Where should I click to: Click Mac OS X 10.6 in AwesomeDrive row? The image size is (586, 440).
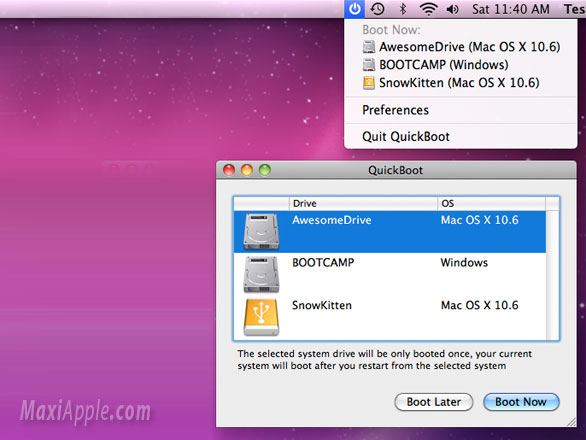pyautogui.click(x=479, y=220)
